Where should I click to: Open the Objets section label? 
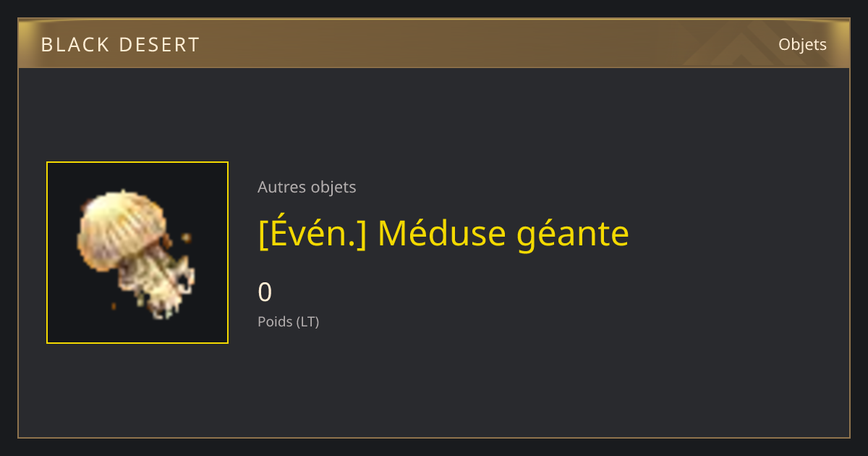tap(802, 44)
